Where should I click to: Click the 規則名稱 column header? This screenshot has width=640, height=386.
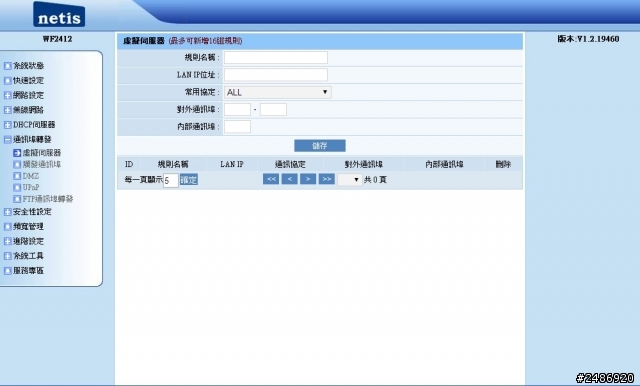pos(173,164)
